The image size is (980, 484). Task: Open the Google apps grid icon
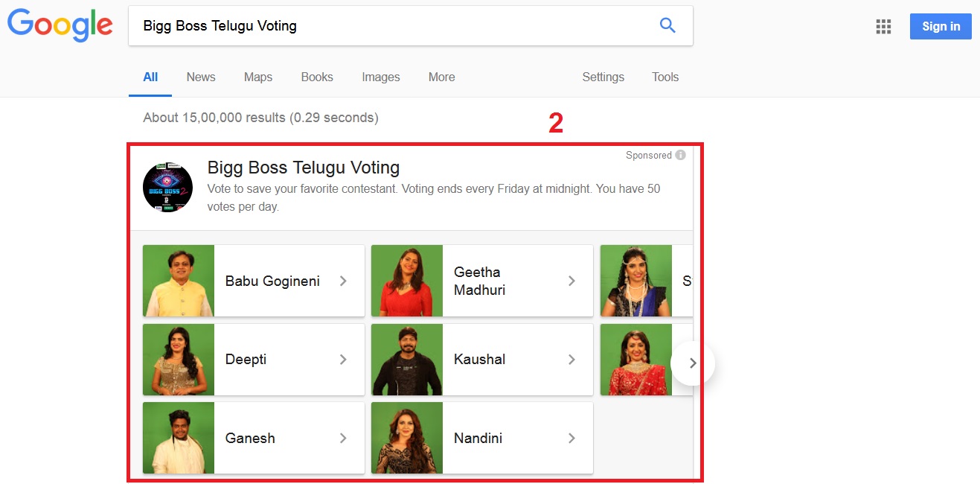pyautogui.click(x=883, y=27)
